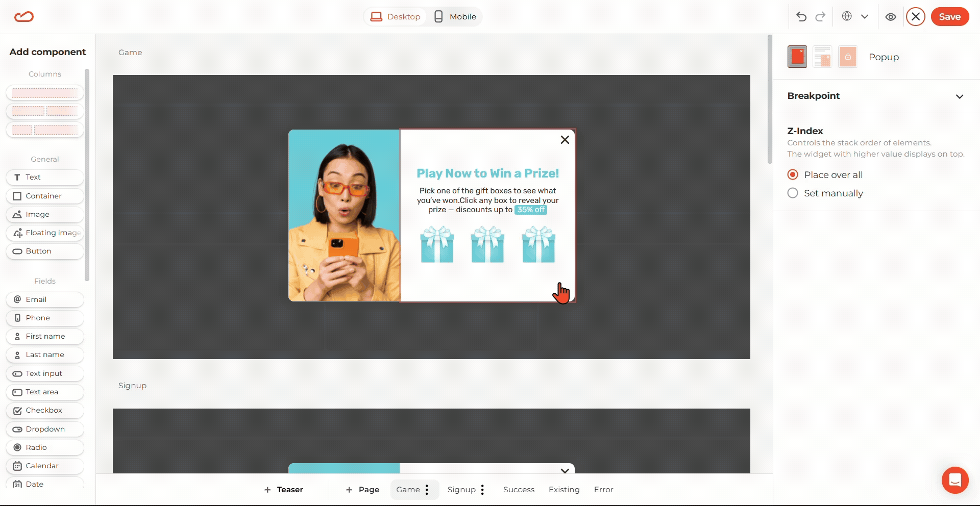The width and height of the screenshot is (980, 506).
Task: Click the redo arrow icon
Action: click(x=820, y=17)
